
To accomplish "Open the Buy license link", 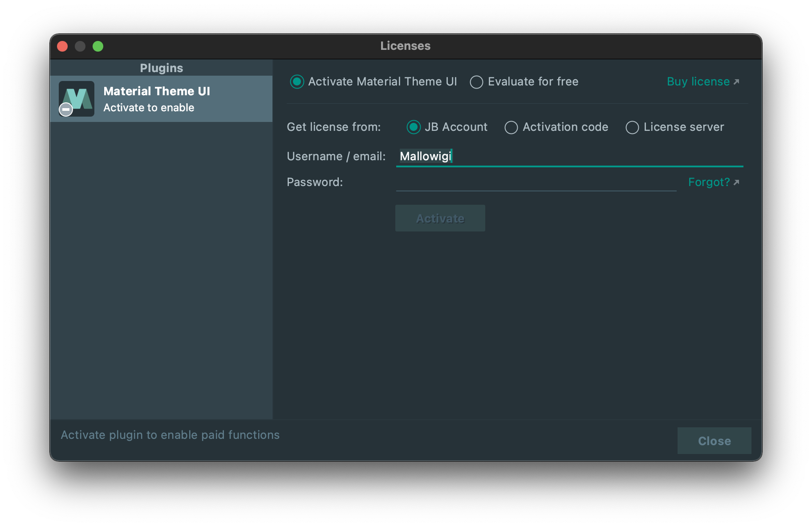I will [703, 82].
